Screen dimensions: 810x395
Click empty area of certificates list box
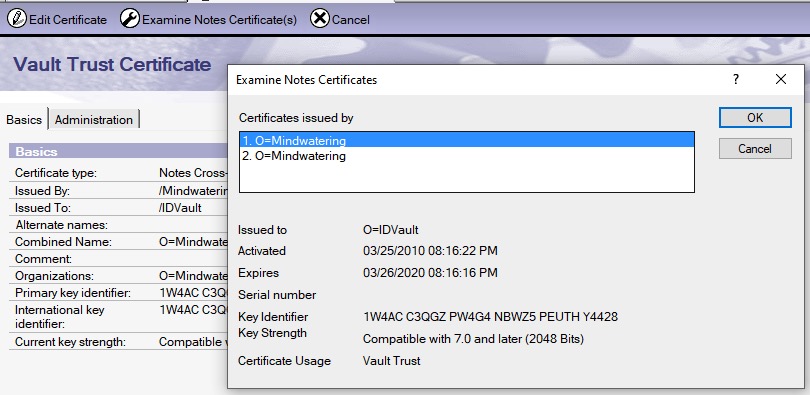coord(467,177)
